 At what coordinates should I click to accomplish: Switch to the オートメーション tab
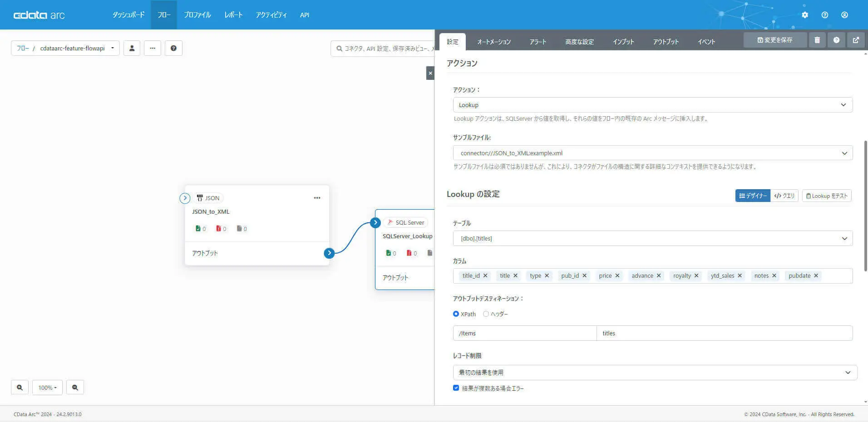pos(494,42)
